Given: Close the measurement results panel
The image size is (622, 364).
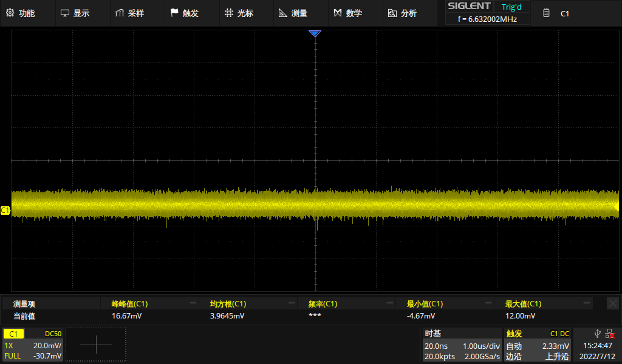Looking at the screenshot, I should point(613,303).
